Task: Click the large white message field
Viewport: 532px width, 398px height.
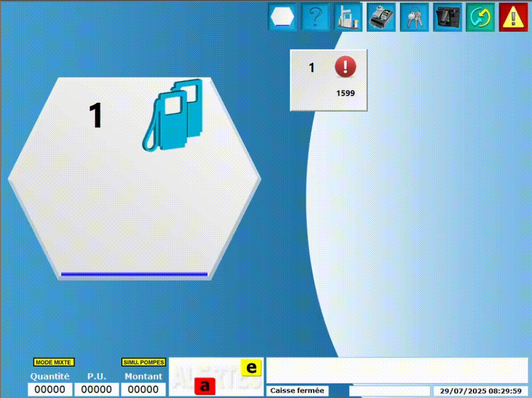Action: pos(397,370)
